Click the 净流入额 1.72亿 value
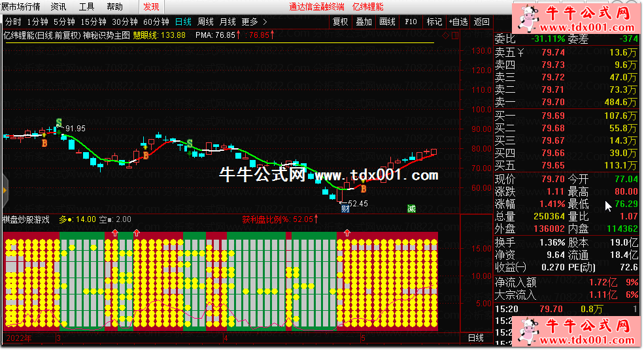Screen dimensions: 644x350 point(603,282)
